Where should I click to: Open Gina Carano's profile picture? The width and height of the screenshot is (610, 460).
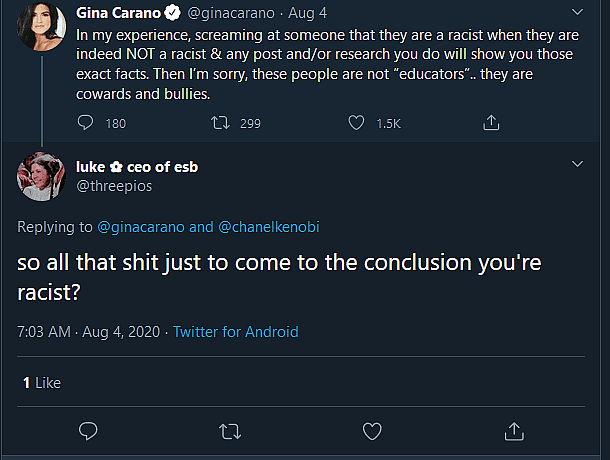[41, 28]
